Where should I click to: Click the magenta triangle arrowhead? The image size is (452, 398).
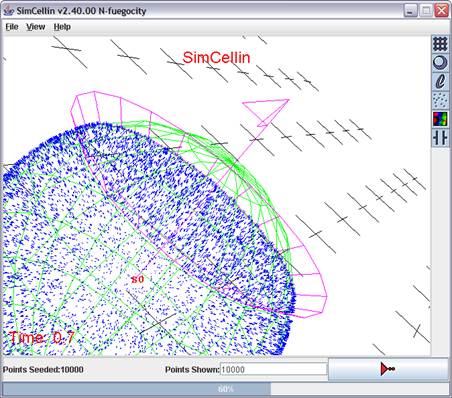pyautogui.click(x=266, y=112)
